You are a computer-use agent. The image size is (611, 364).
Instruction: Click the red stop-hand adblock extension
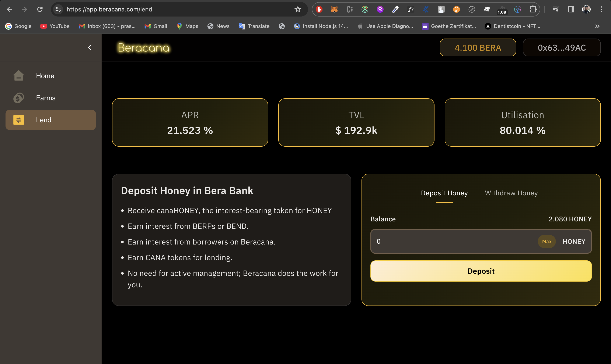[x=319, y=9]
